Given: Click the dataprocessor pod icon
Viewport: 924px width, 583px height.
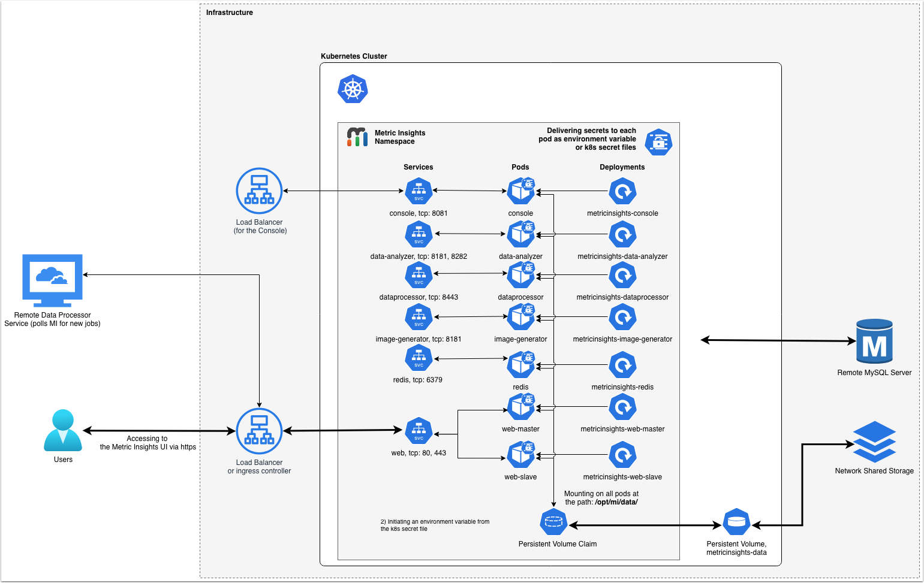Looking at the screenshot, I should tap(521, 274).
